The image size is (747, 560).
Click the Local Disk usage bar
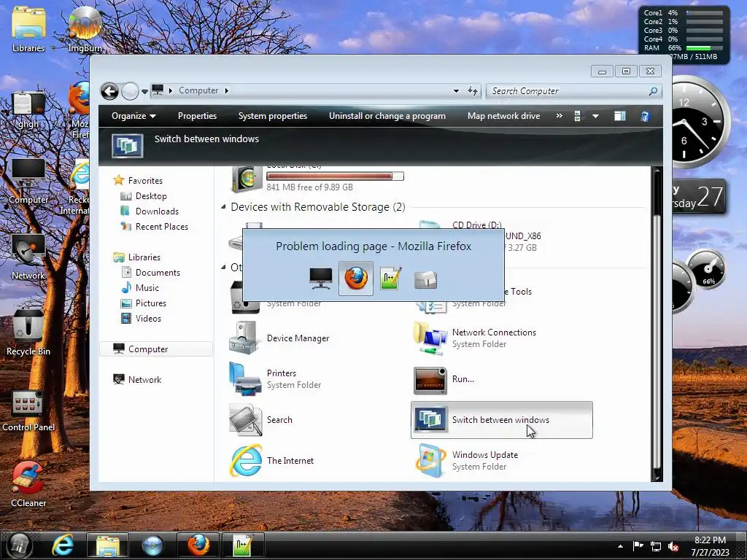click(x=335, y=176)
